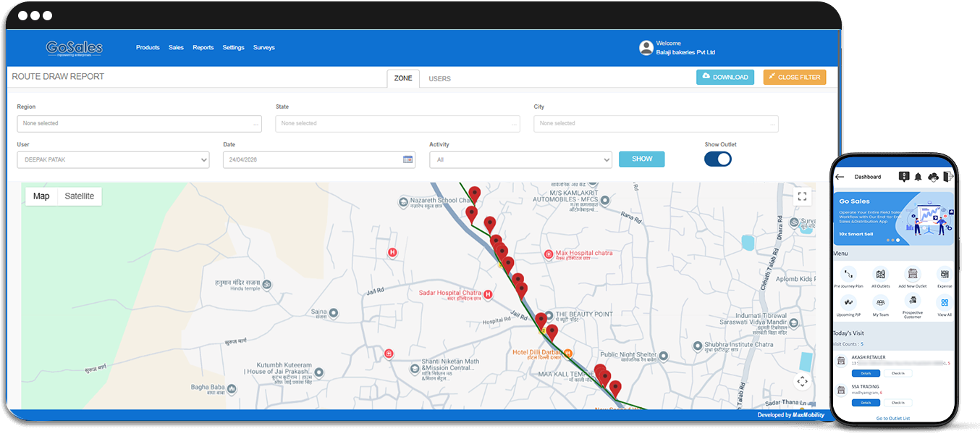Click the Sadar Hospital Chatra map marker
The height and width of the screenshot is (434, 980).
click(x=488, y=295)
